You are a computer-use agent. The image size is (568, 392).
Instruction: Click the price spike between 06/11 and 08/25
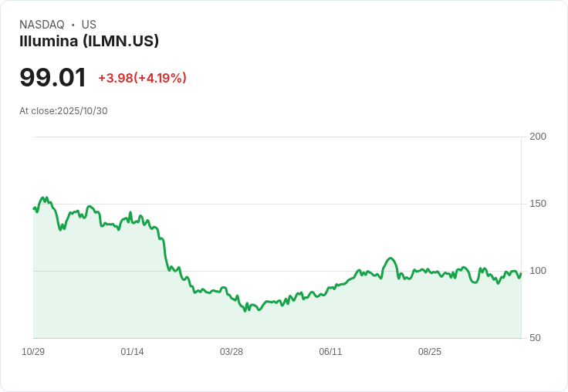(x=390, y=259)
